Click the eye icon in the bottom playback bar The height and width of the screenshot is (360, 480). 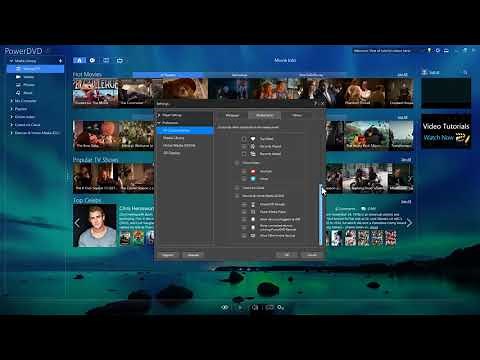225,307
